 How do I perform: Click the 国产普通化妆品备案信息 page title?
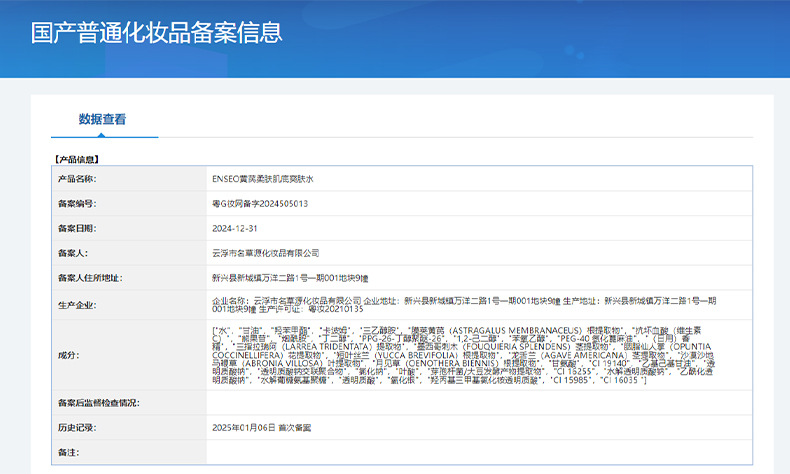pyautogui.click(x=156, y=32)
